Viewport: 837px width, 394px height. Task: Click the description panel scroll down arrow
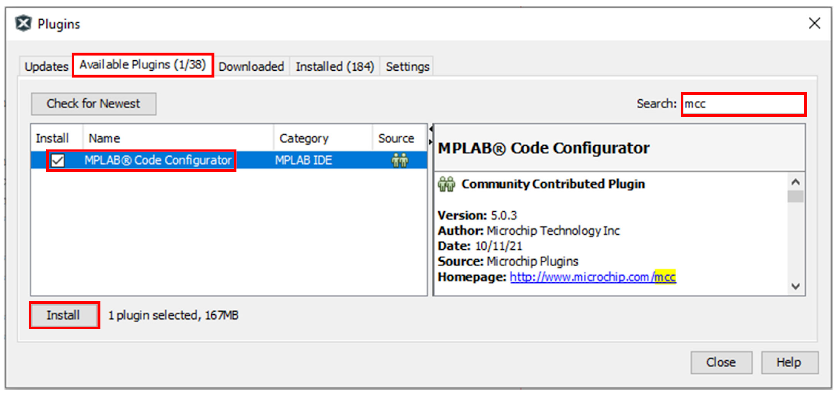click(795, 286)
